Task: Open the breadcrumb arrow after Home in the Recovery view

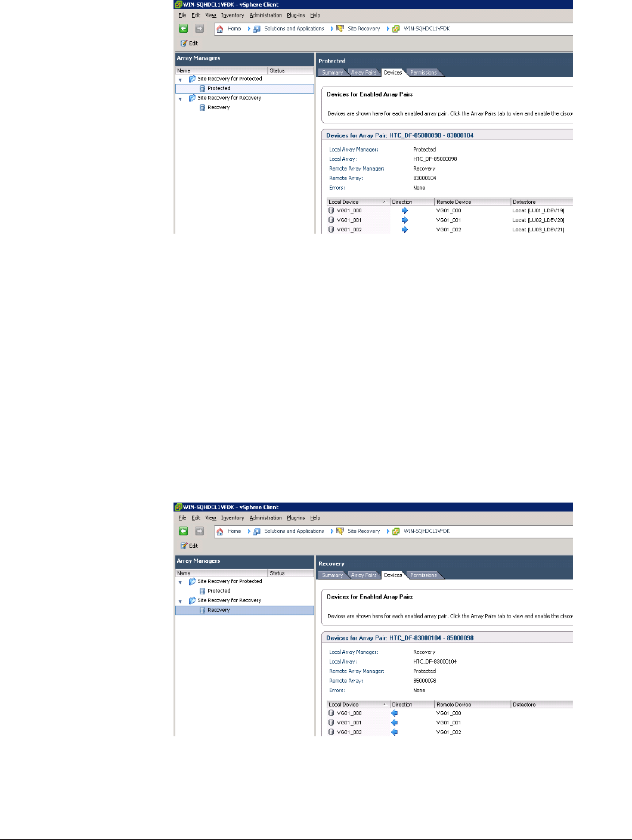Action: pyautogui.click(x=249, y=531)
